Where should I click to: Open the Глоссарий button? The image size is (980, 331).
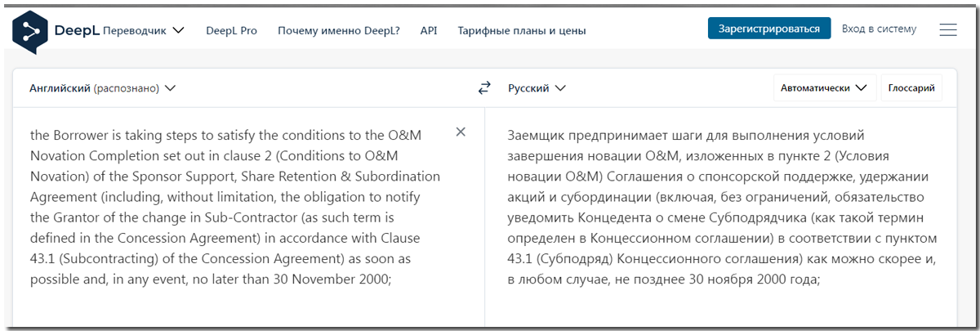911,88
